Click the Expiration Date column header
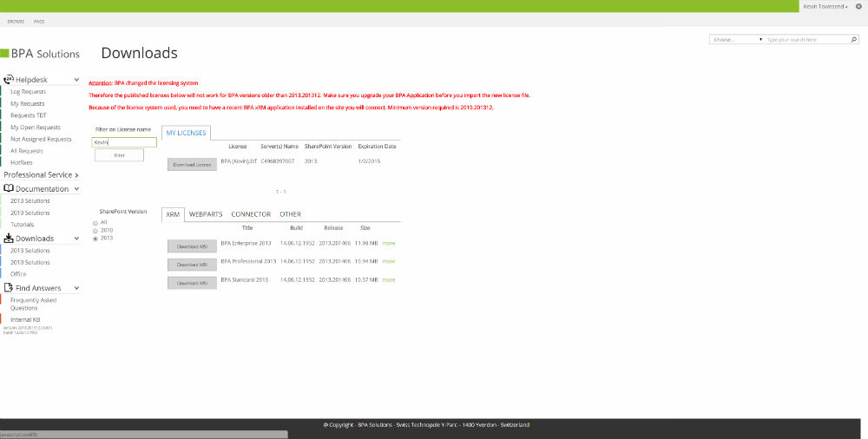Image resolution: width=868 pixels, height=439 pixels. (377, 147)
